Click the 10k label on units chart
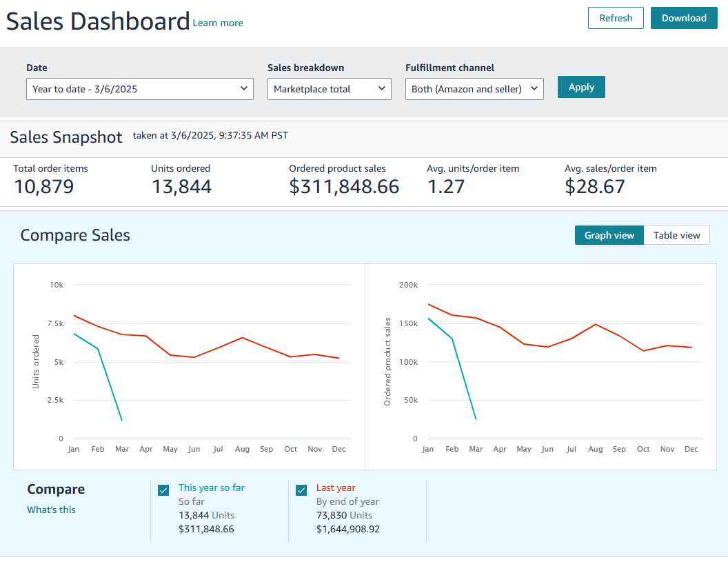 57,285
